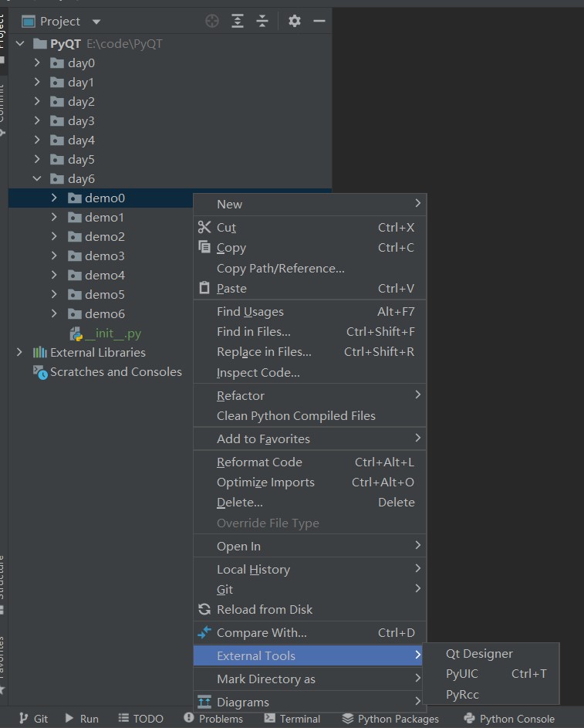The height and width of the screenshot is (728, 584).
Task: Expand the demo4 folder
Action: 54,275
